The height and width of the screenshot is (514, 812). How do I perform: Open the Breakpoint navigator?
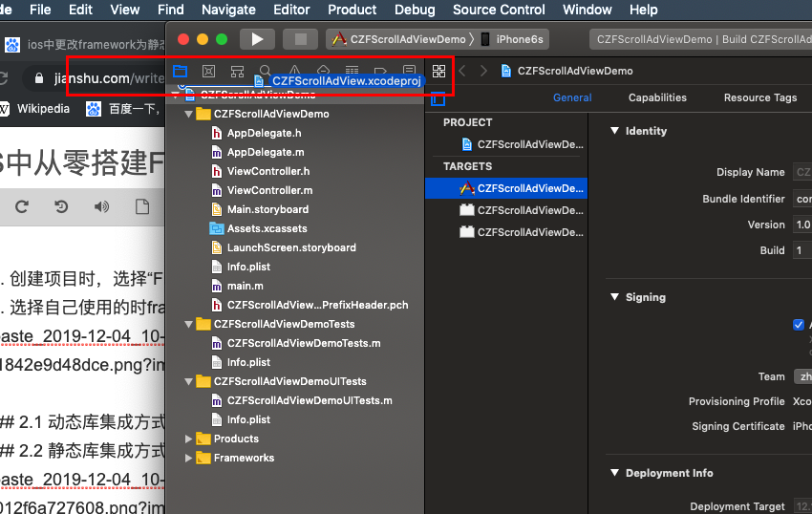(380, 71)
